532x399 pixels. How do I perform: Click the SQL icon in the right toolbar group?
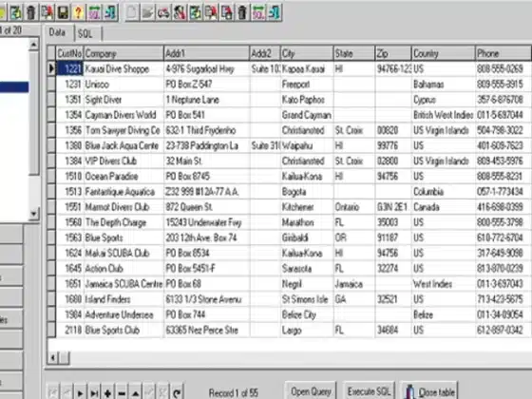click(x=258, y=12)
